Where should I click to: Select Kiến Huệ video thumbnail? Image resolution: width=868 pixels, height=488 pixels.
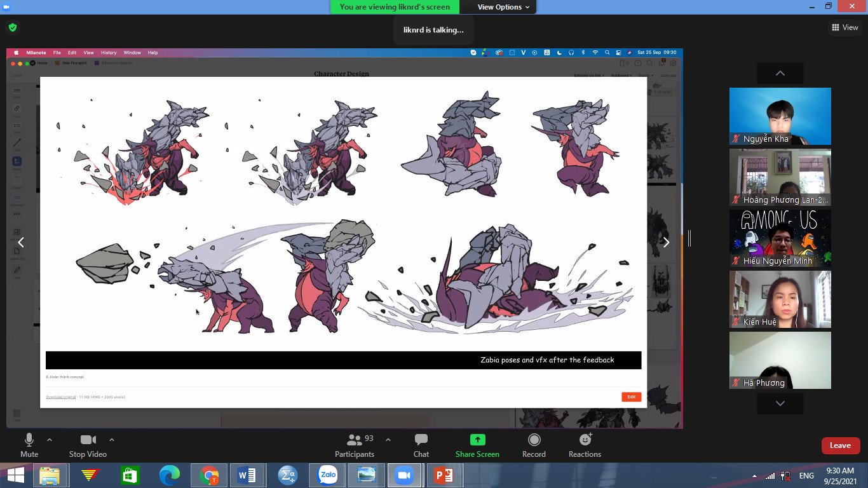tap(780, 299)
